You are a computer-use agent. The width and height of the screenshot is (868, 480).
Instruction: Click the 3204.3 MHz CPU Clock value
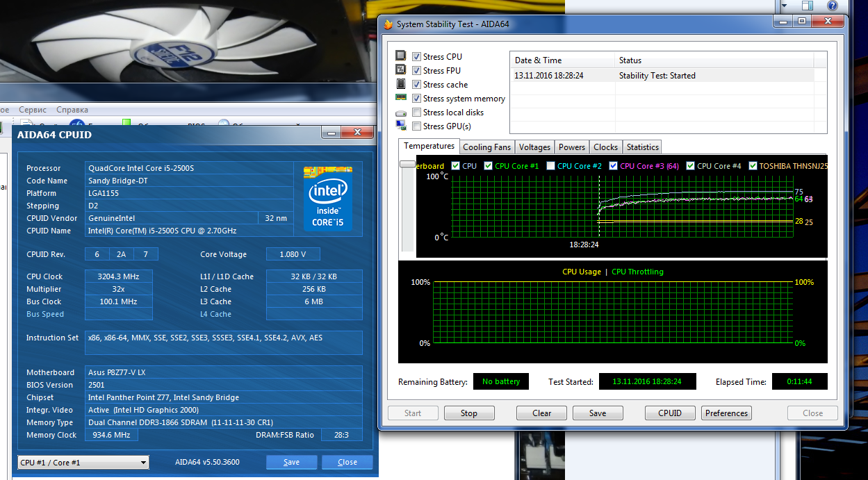coord(118,276)
